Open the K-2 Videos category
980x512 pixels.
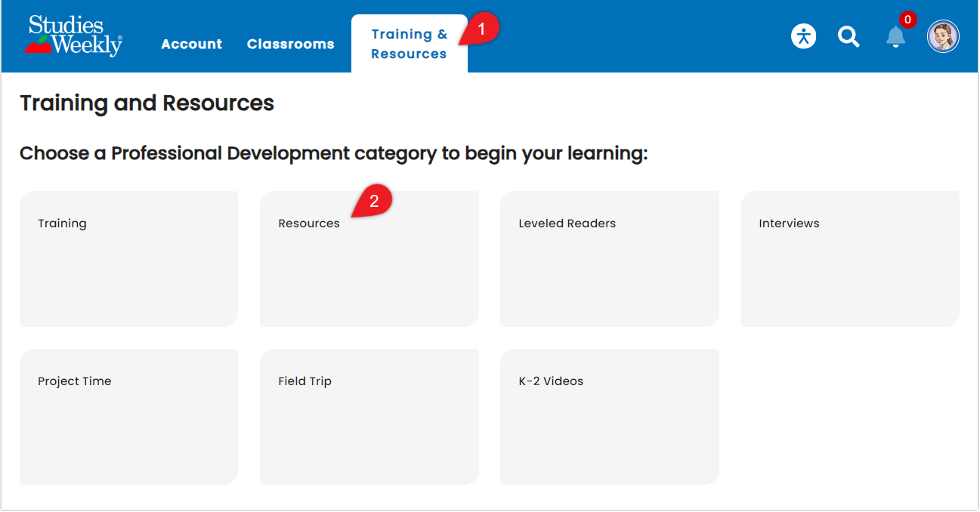(x=609, y=416)
